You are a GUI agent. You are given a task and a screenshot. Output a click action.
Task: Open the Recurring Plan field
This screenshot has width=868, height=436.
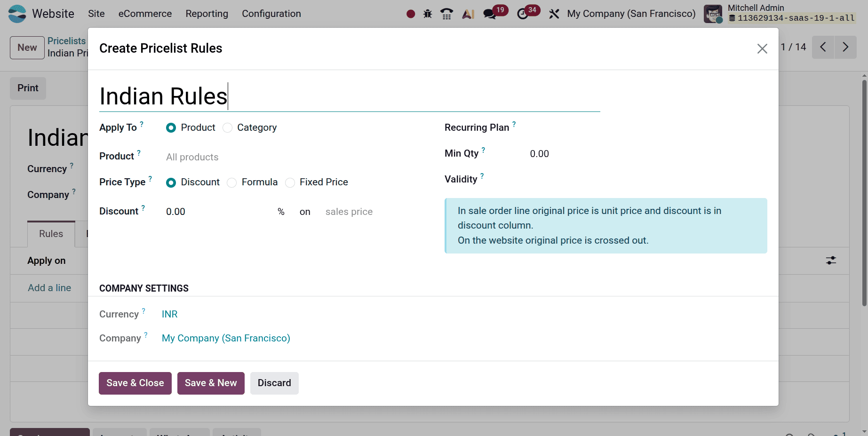pyautogui.click(x=648, y=128)
